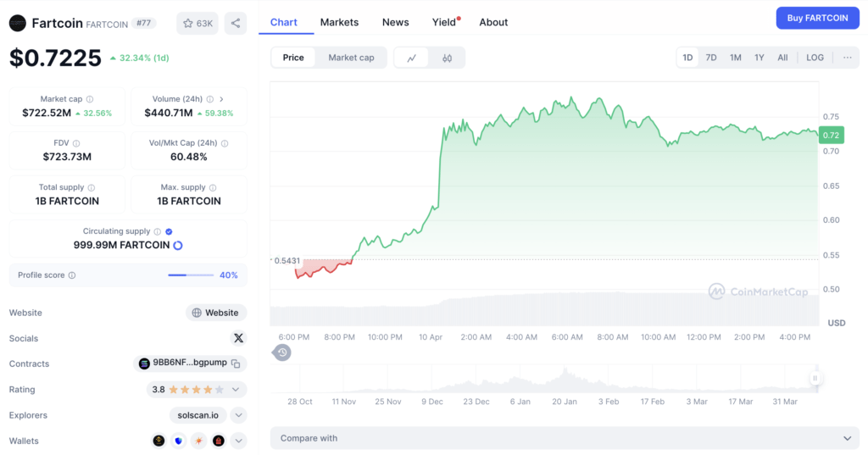The width and height of the screenshot is (868, 455).
Task: Open the orange star wallet icon
Action: (198, 441)
